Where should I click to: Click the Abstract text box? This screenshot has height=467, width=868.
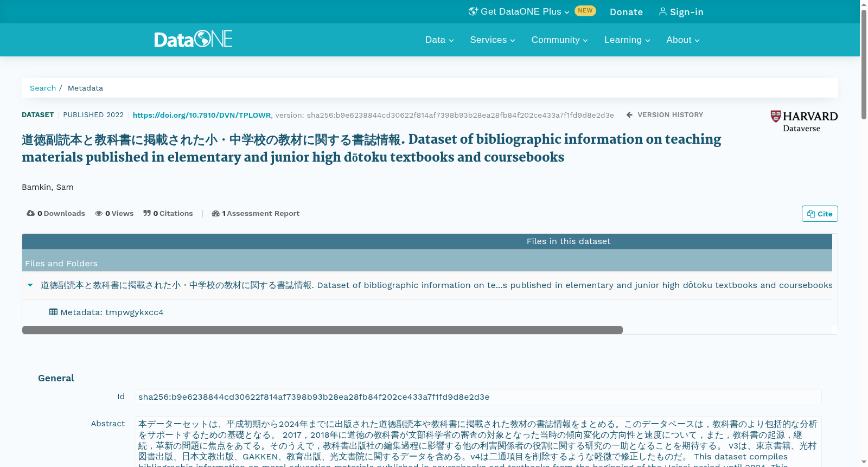pos(478,442)
